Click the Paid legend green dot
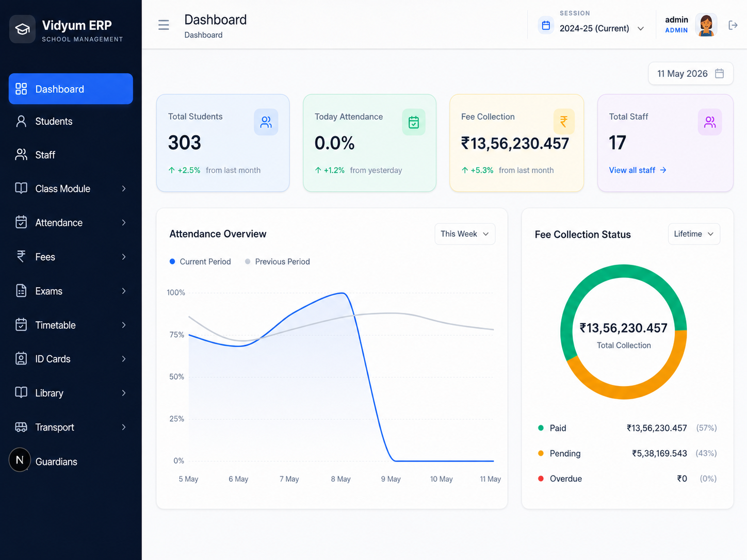This screenshot has width=747, height=560. tap(541, 428)
